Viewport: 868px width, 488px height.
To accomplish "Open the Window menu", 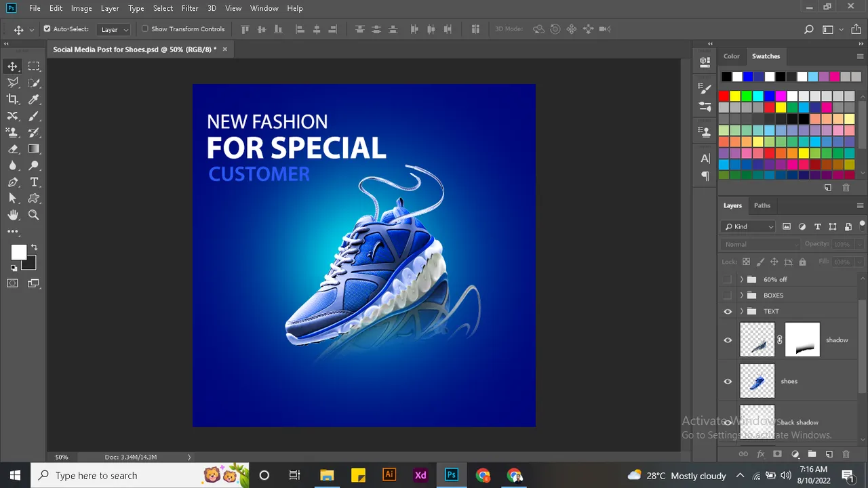I will [x=264, y=8].
